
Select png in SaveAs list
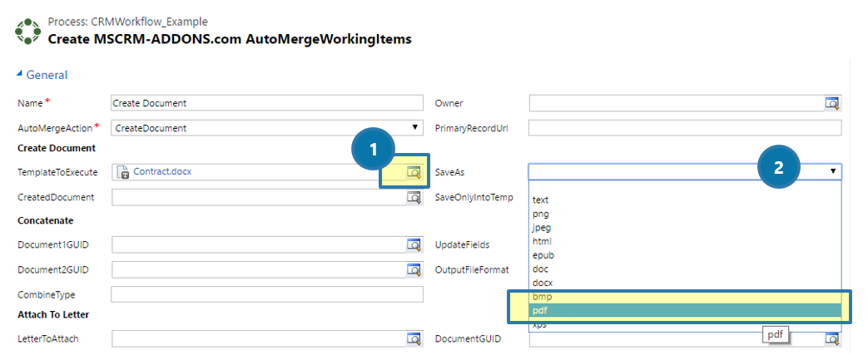685,214
